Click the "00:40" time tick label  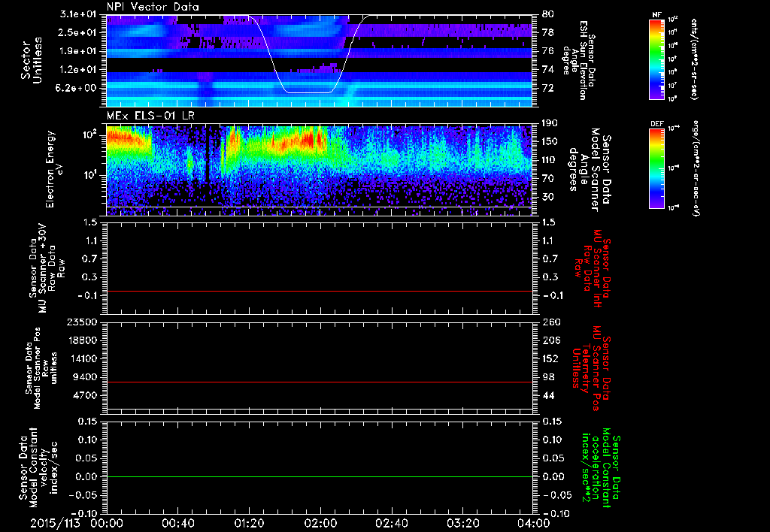pyautogui.click(x=177, y=523)
